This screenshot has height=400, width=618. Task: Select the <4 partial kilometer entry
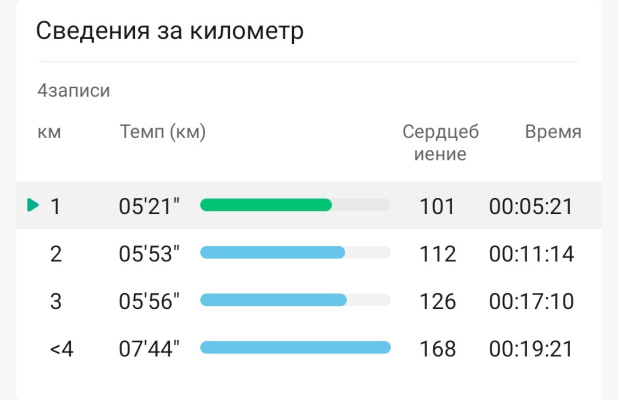[61, 349]
